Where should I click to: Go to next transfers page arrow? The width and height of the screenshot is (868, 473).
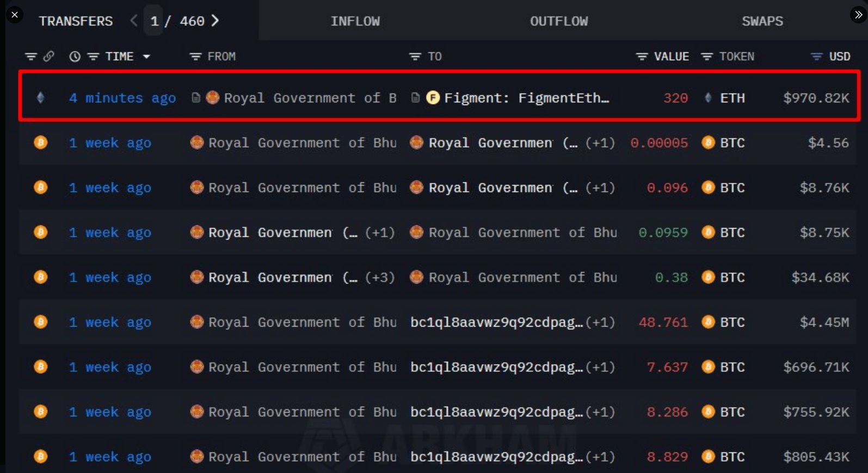(216, 21)
